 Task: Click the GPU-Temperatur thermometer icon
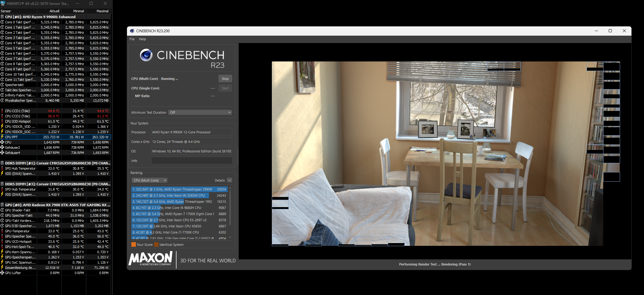coord(2,231)
